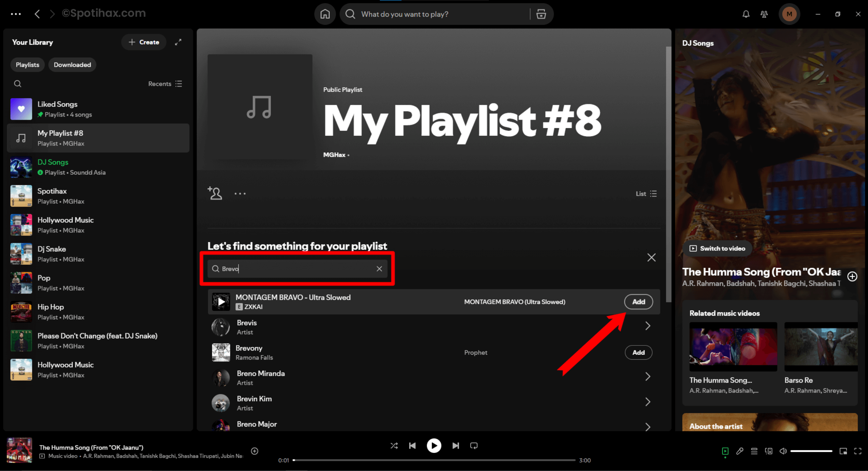Screen dimensions: 868x471
Task: Open the M profile avatar menu
Action: click(789, 14)
